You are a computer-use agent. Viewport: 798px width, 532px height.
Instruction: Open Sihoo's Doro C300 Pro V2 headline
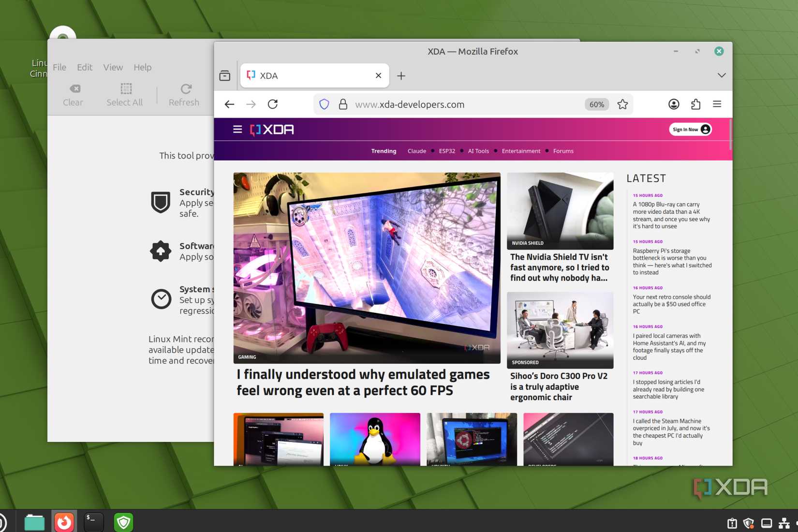(559, 386)
